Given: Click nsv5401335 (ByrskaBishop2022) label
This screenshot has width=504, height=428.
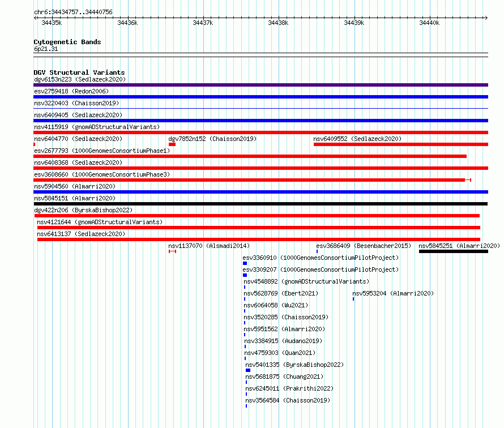Looking at the screenshot, I should point(294,365).
